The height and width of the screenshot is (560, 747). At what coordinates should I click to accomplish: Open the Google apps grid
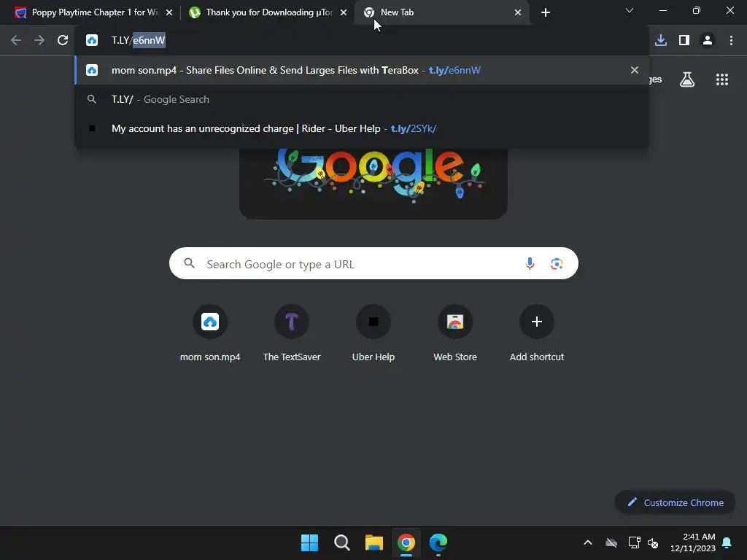722,79
